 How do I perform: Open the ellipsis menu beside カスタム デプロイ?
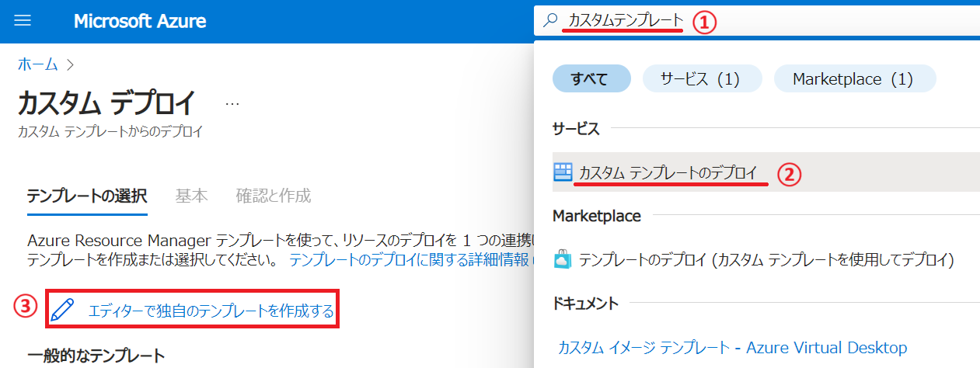point(232,103)
